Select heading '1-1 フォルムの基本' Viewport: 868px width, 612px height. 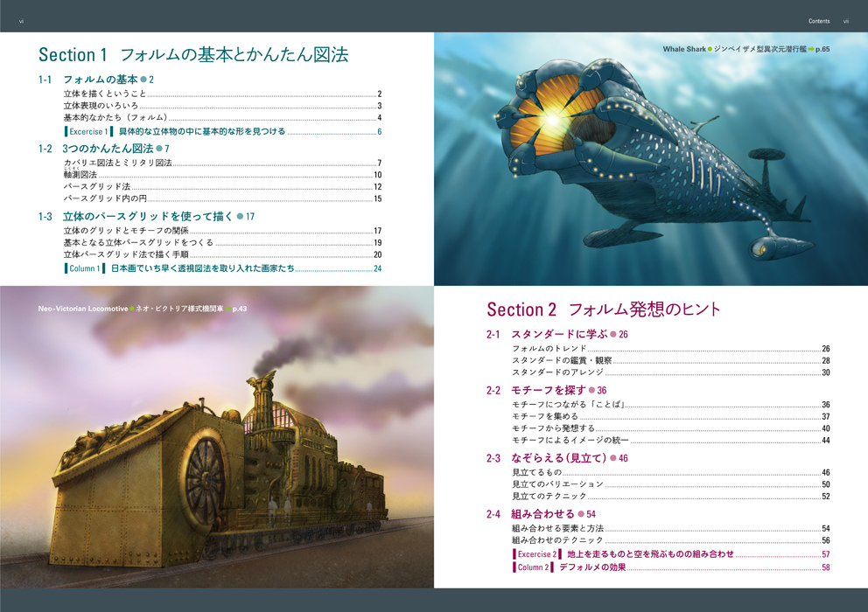[x=95, y=80]
